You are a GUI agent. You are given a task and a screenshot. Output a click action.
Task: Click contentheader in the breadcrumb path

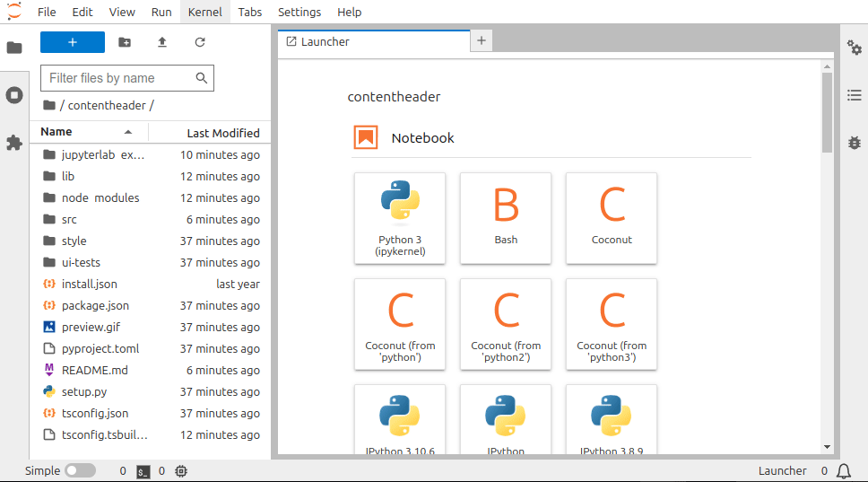point(107,105)
